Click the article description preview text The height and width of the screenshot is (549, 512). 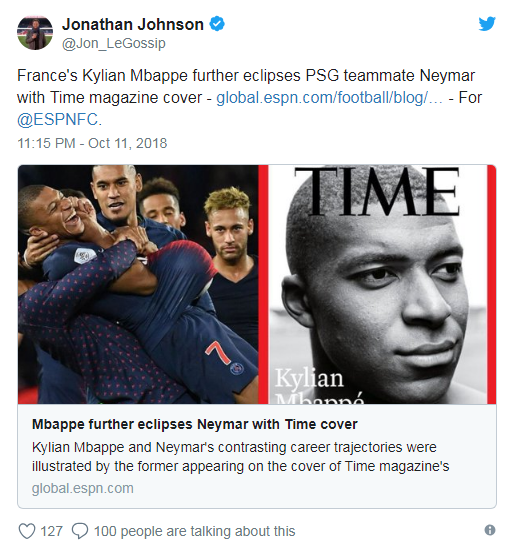(241, 457)
